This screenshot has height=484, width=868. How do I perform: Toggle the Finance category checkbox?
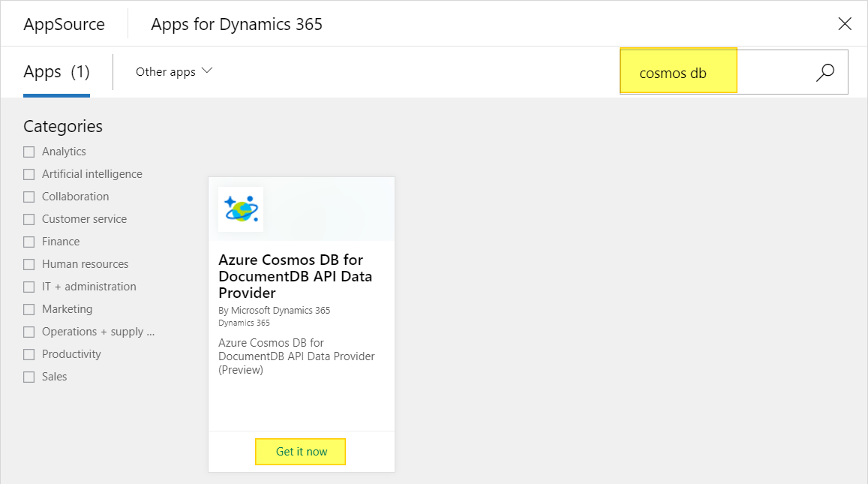[29, 242]
